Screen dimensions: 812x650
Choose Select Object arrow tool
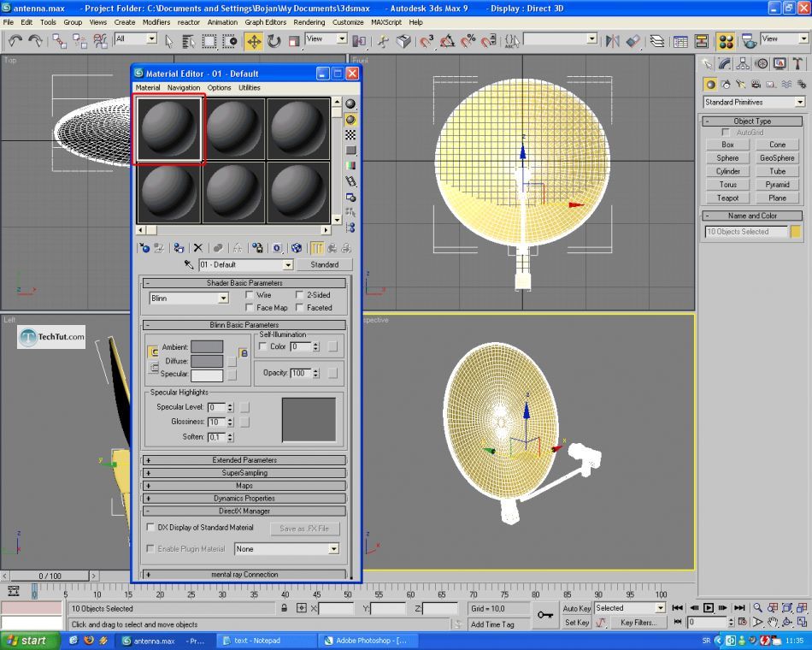[169, 41]
